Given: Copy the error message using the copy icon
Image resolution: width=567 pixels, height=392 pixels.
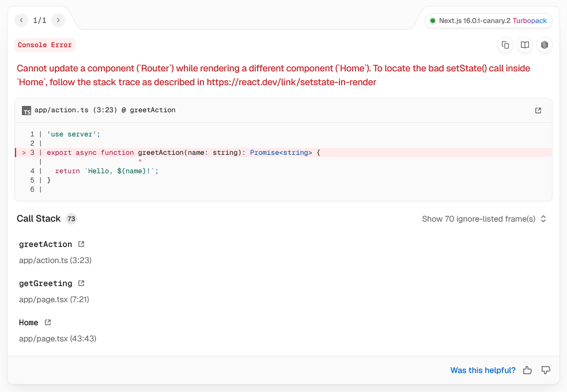Looking at the screenshot, I should (x=505, y=44).
